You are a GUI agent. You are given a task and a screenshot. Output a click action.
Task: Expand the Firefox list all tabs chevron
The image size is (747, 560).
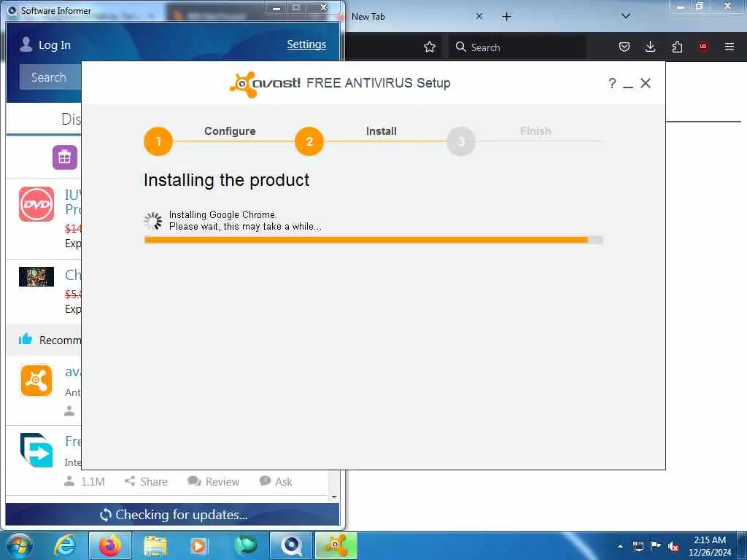pos(626,16)
